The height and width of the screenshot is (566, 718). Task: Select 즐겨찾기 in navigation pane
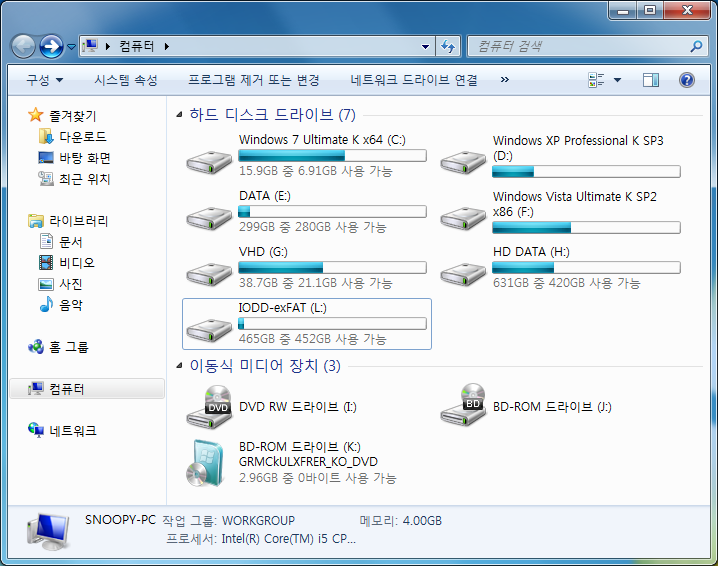pos(72,115)
